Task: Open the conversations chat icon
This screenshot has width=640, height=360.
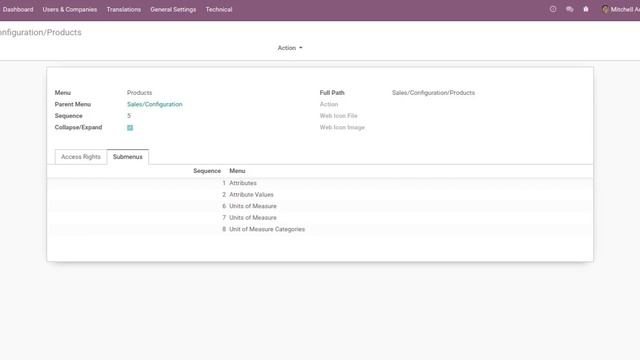Action: [569, 9]
